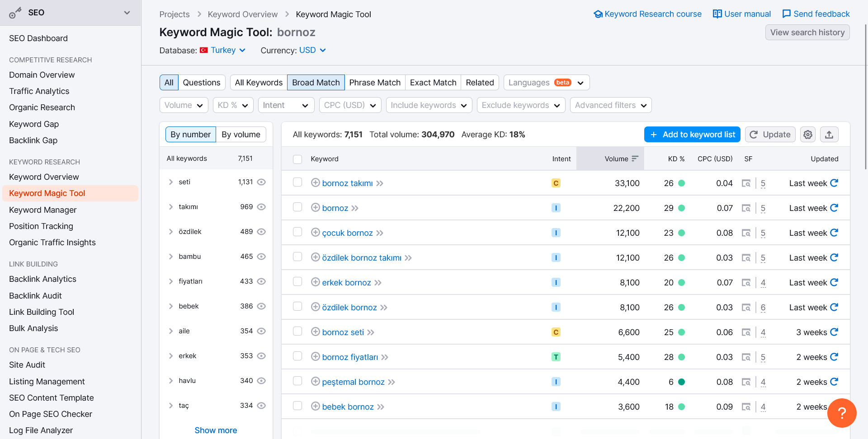View SERP snapshot for 'çocuk bornoz'

746,233
